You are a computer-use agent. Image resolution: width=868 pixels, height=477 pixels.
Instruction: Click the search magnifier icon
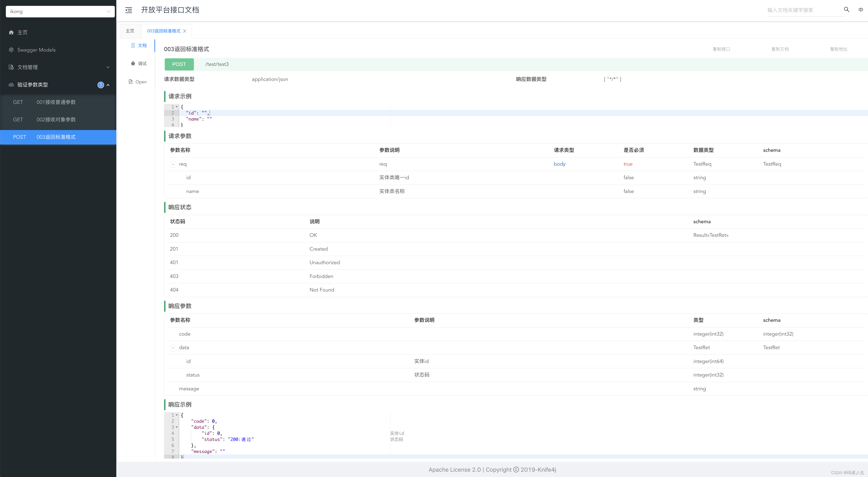846,10
